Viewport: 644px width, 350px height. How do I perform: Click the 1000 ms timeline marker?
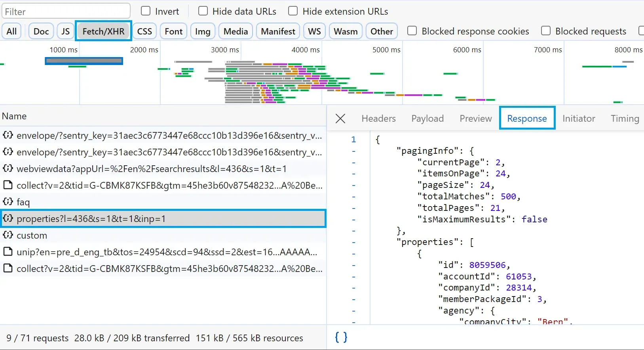63,50
